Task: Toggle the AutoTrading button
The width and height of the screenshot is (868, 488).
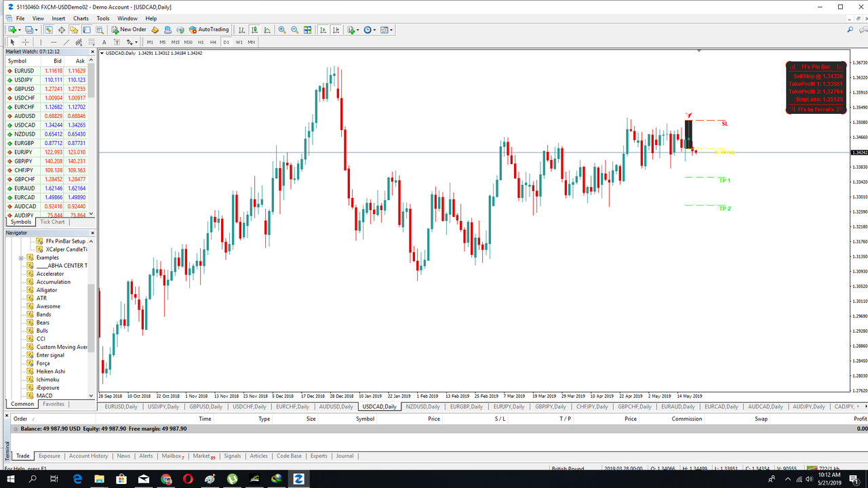Action: (x=209, y=30)
